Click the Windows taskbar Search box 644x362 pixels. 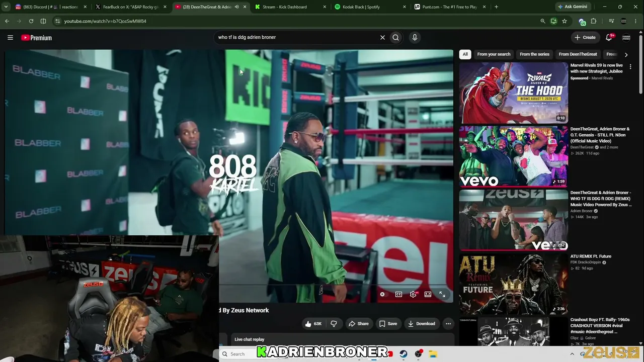coord(237,354)
